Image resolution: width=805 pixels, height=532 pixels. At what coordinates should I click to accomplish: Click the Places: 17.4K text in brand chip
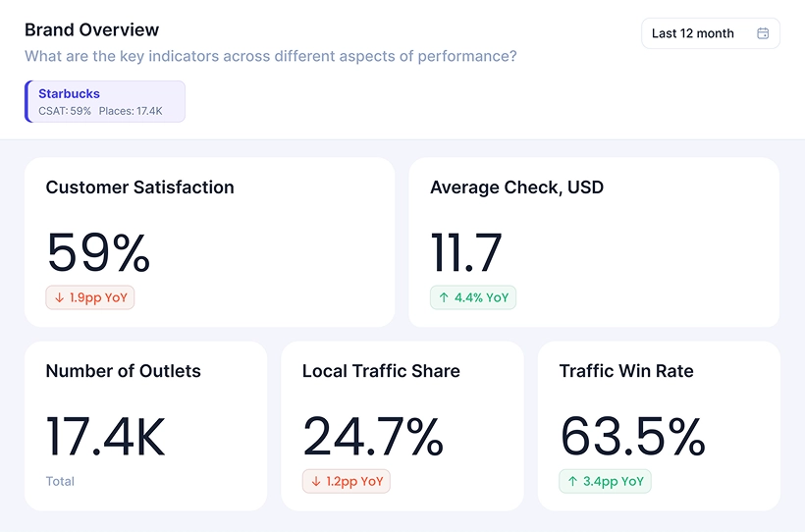(x=131, y=111)
